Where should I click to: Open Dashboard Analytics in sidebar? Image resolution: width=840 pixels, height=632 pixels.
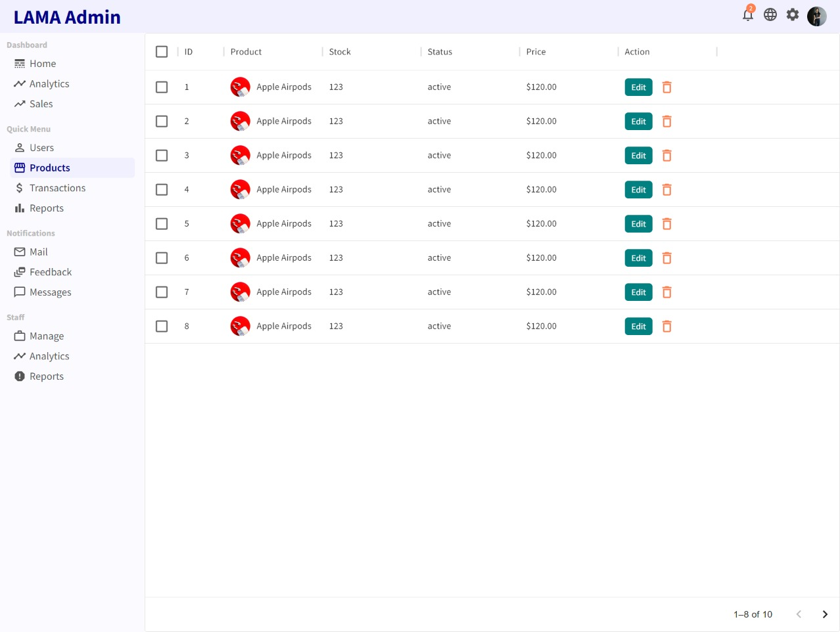tap(72, 84)
